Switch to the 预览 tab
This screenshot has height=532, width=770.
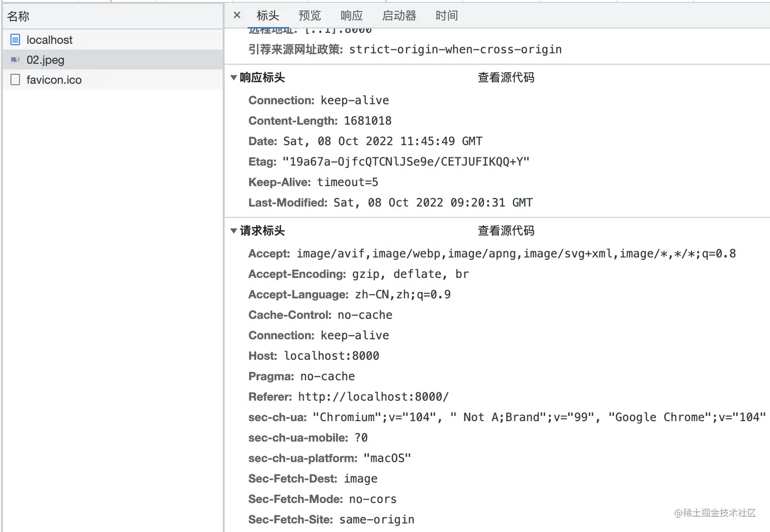[310, 16]
